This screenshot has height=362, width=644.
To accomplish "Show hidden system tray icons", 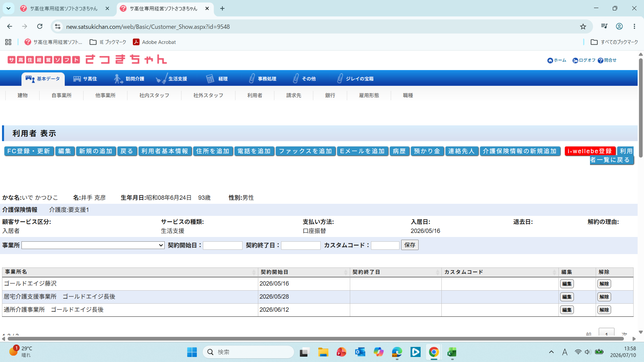I will pos(551,352).
